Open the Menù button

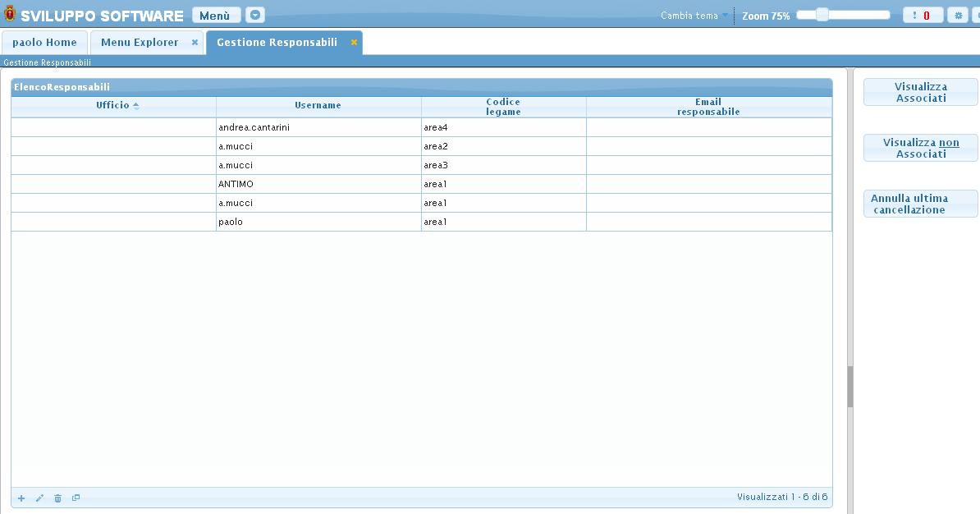coord(216,16)
